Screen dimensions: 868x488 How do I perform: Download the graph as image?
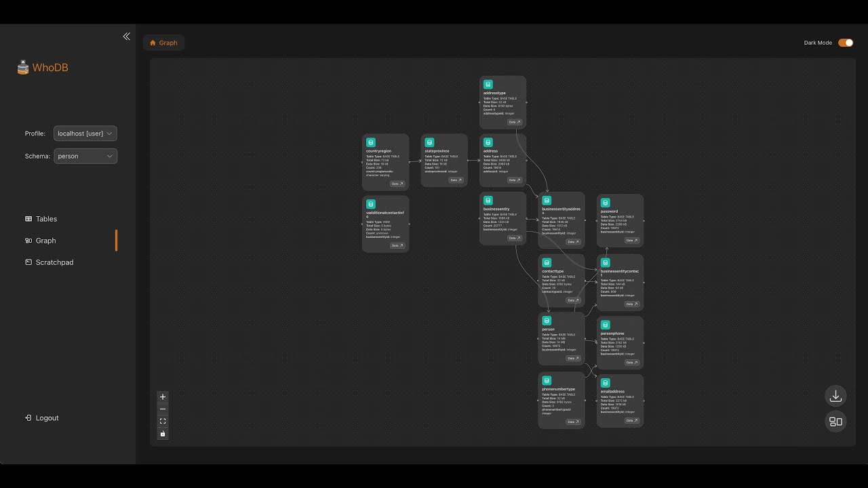[x=835, y=396]
